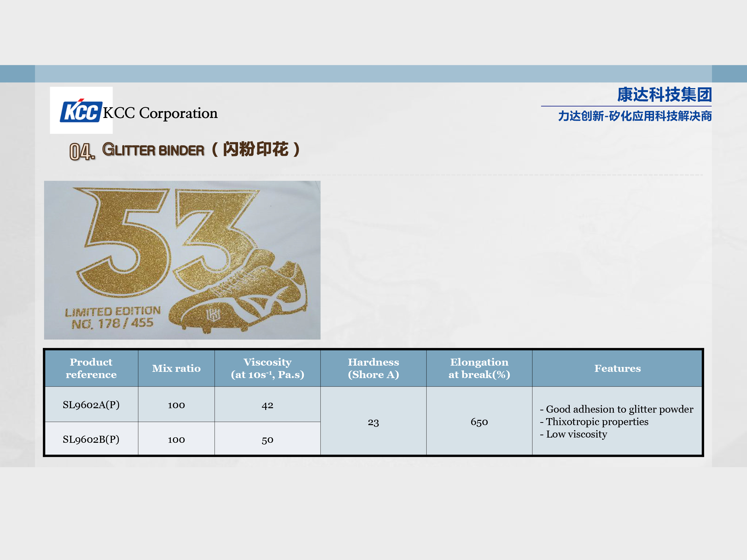Click the viscosity value '42'
The image size is (747, 560).
267,405
